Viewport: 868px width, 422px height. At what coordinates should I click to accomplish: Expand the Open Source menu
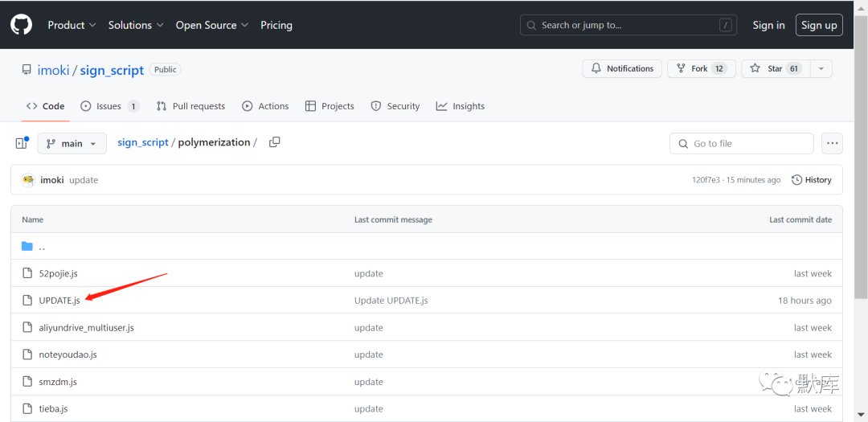212,25
